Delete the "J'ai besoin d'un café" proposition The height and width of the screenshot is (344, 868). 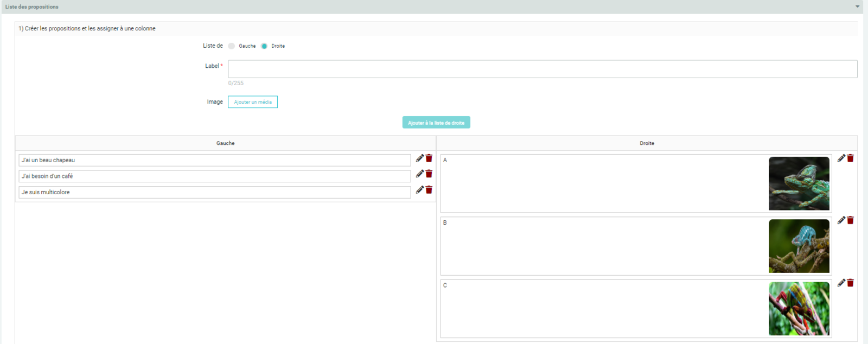click(x=429, y=174)
